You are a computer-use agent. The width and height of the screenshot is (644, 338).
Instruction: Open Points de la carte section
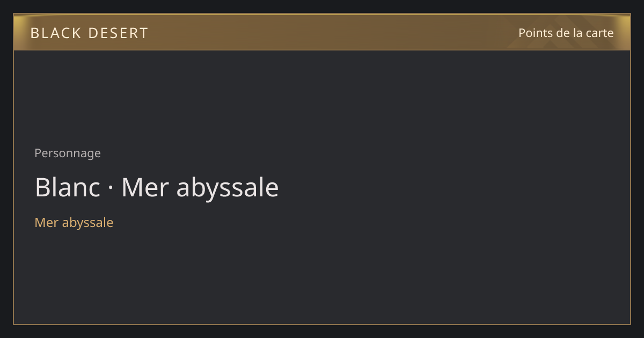pos(566,33)
